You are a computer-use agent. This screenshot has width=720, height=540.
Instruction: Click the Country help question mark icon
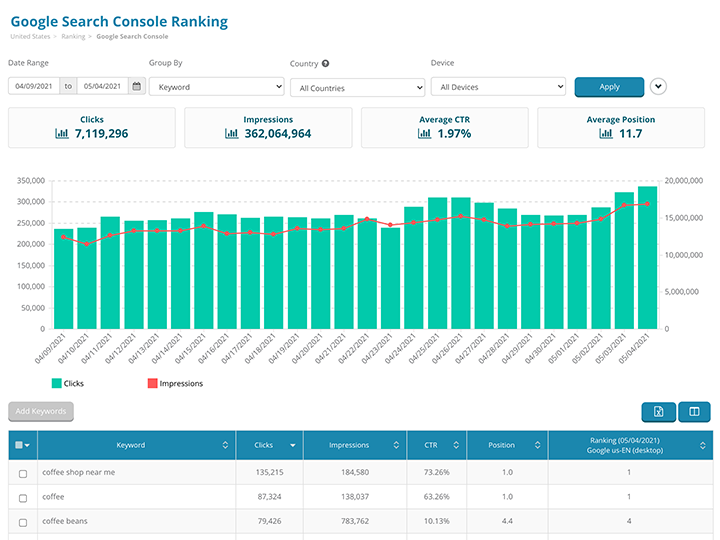pos(326,64)
